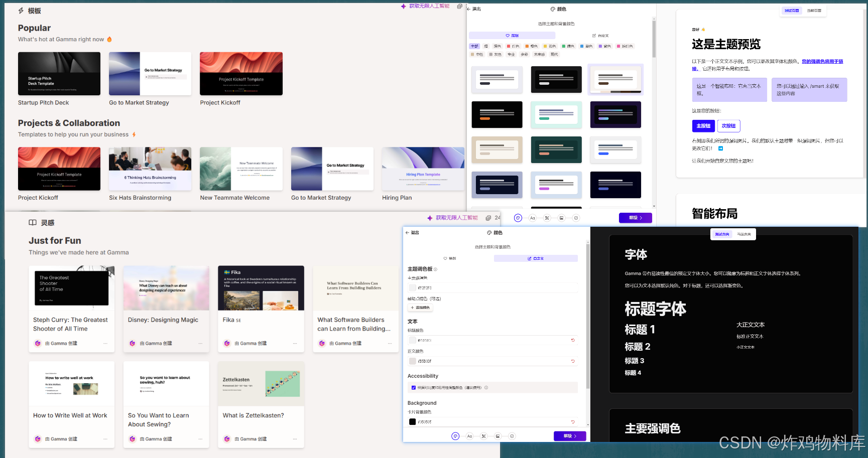Click the black card background color swatch

(x=413, y=422)
